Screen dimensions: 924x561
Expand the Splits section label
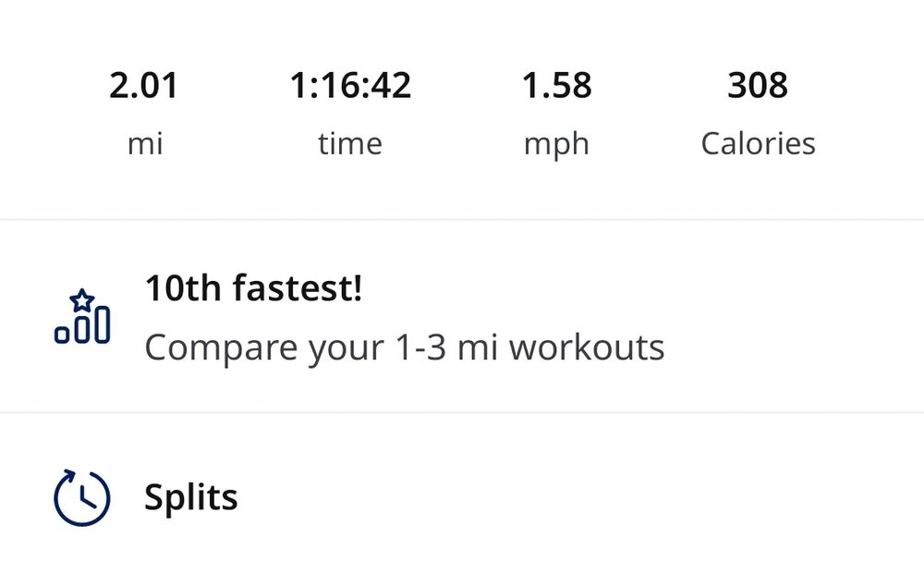coord(190,497)
